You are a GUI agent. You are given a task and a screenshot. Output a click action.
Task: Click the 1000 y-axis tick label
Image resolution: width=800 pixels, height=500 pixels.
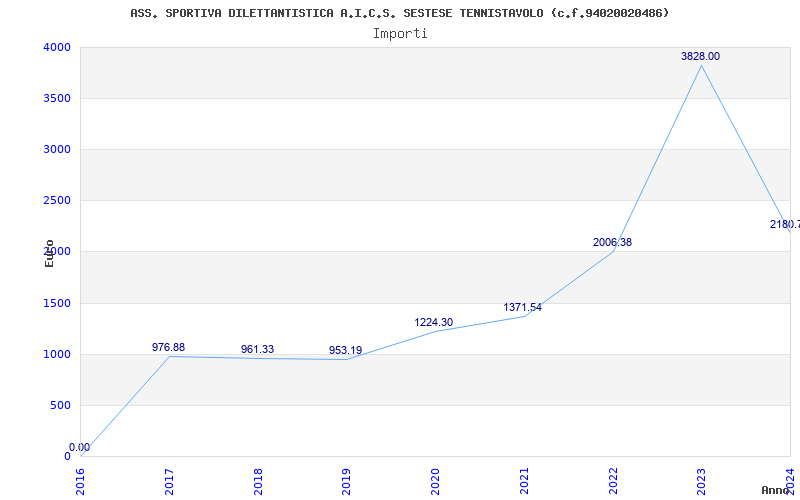pos(57,355)
